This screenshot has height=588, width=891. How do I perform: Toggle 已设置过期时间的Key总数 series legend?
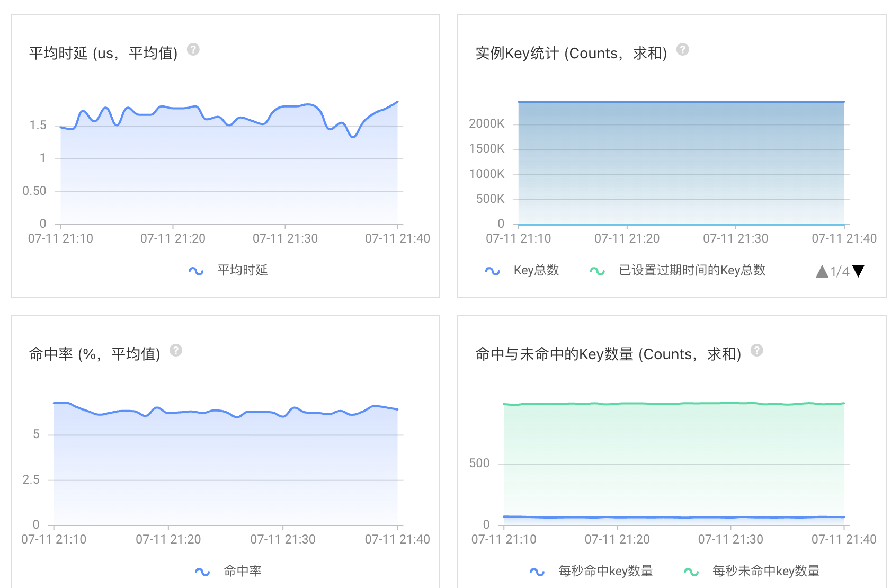(x=678, y=270)
